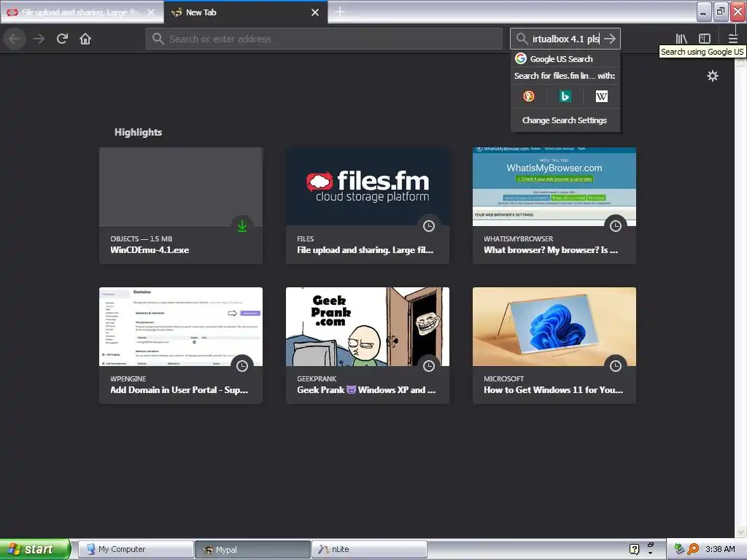Focus the Search or enter address field
Viewport: 747px width, 560px height.
(324, 39)
